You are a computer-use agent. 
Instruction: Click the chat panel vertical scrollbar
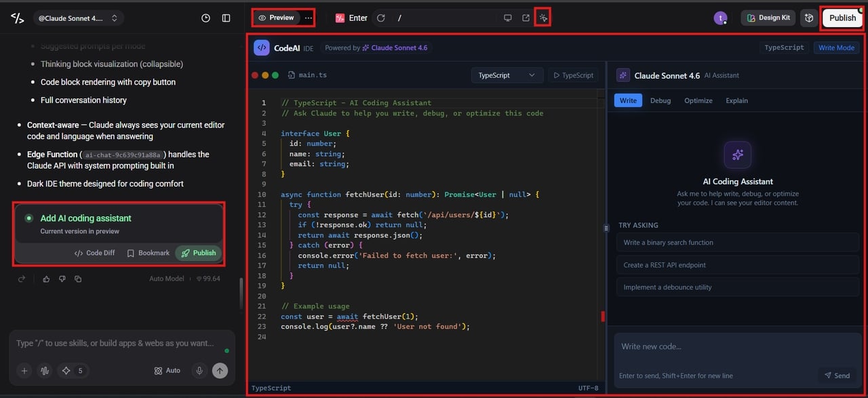(x=241, y=293)
